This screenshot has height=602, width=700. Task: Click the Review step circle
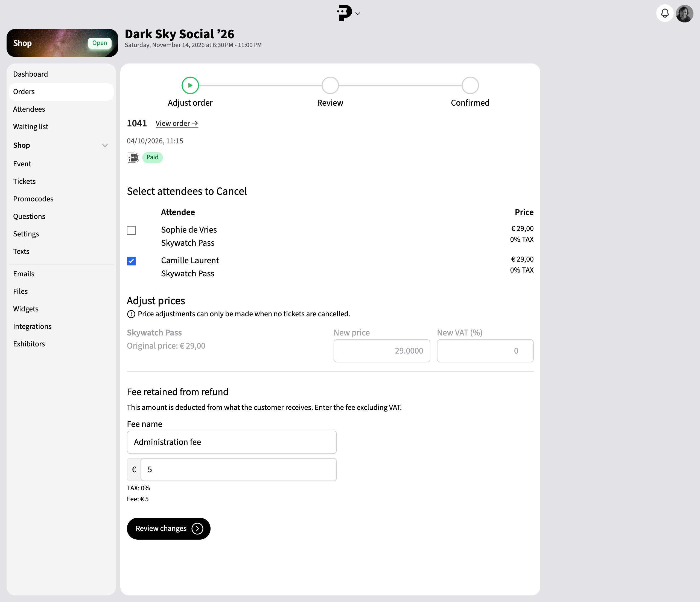[x=330, y=85]
